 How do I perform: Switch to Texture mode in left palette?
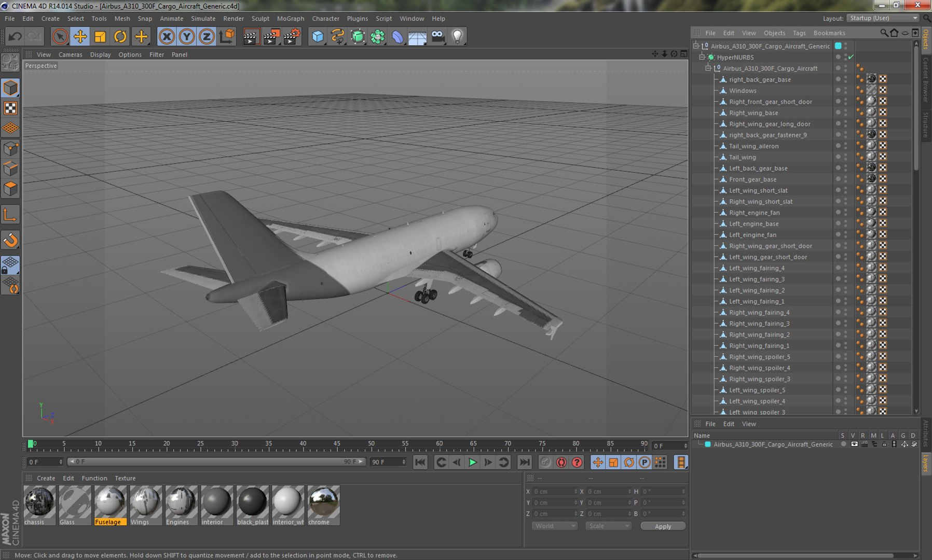tap(10, 108)
